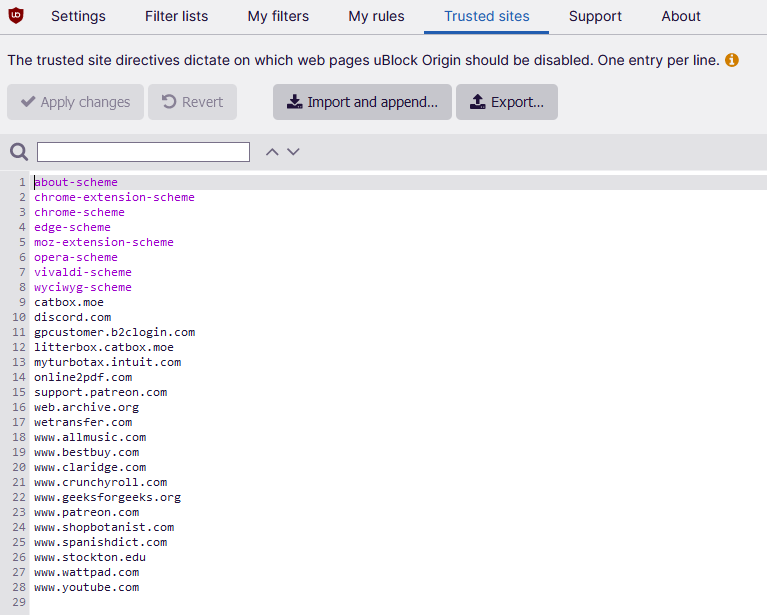This screenshot has height=615, width=767.
Task: Click the discord.com entry line
Action: [73, 317]
